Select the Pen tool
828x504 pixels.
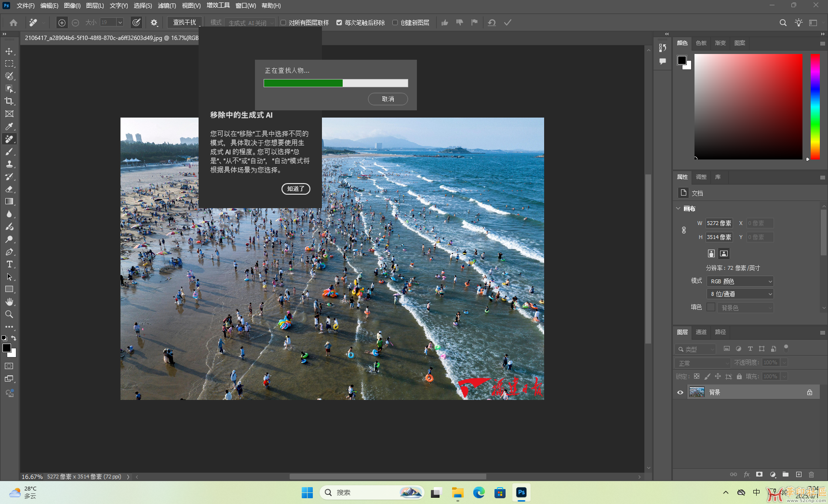point(9,252)
